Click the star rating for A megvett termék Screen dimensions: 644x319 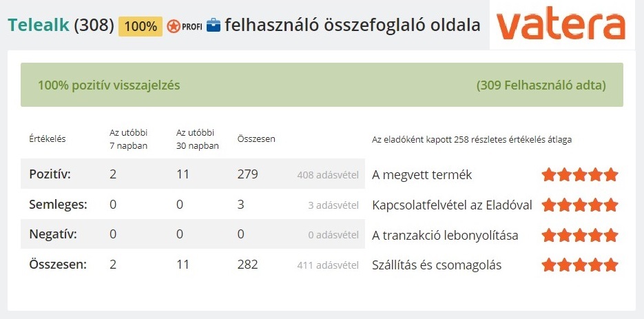pyautogui.click(x=580, y=175)
